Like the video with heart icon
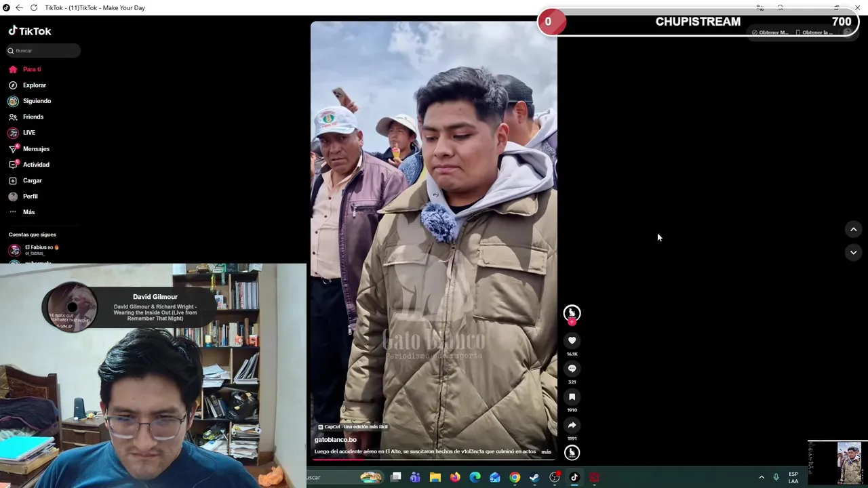This screenshot has width=868, height=488. [x=572, y=340]
